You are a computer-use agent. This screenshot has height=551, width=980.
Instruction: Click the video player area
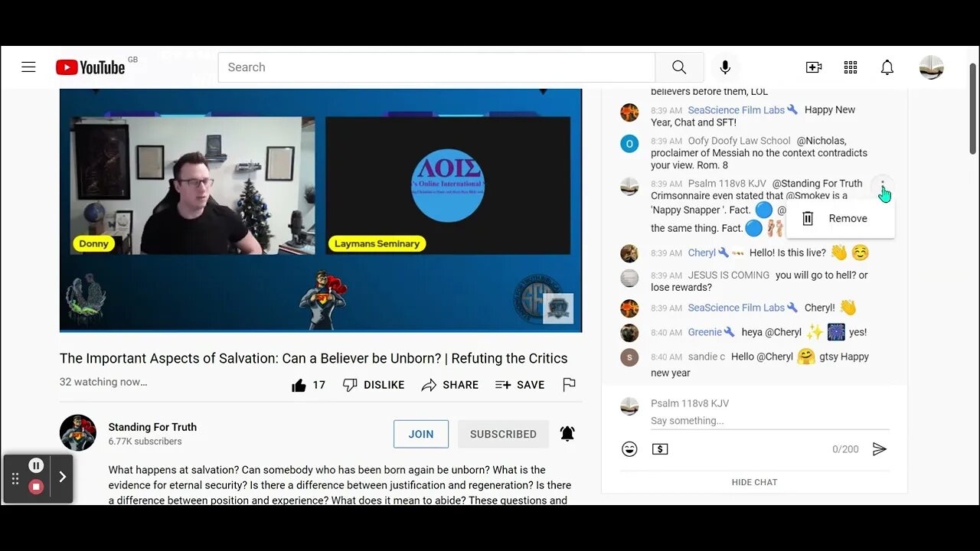(x=321, y=210)
